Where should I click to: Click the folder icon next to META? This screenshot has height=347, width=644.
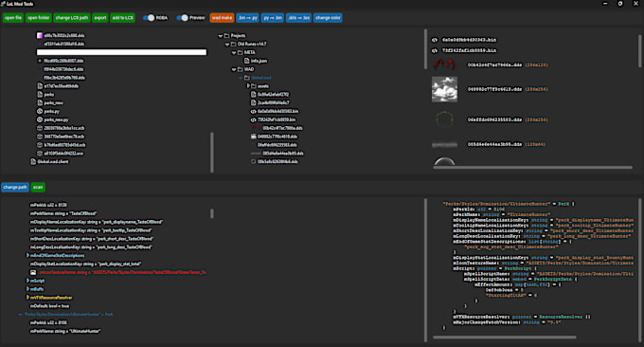[x=241, y=53]
